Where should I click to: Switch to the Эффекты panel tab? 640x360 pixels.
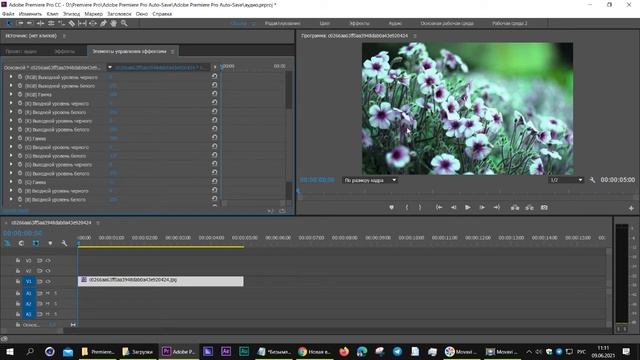64,51
